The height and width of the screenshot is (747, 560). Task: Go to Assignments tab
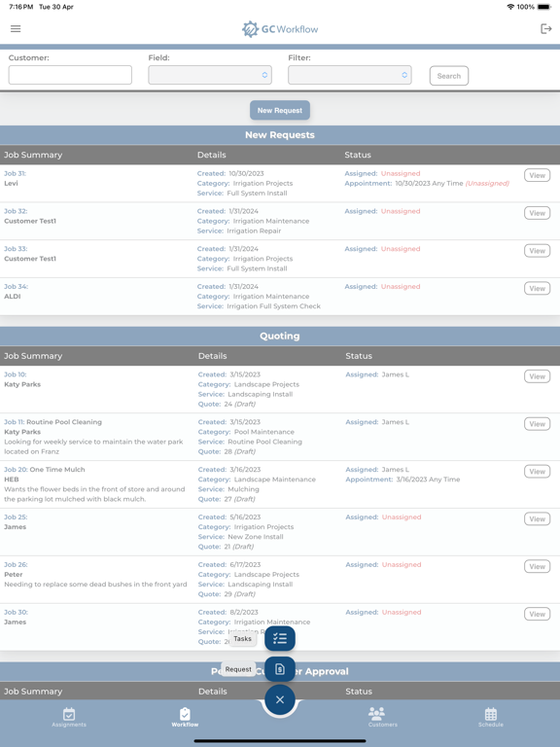coord(69,717)
